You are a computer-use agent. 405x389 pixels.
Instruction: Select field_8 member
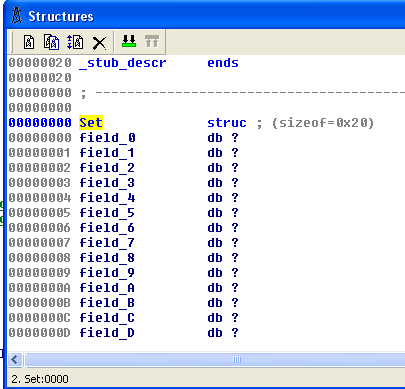point(107,258)
